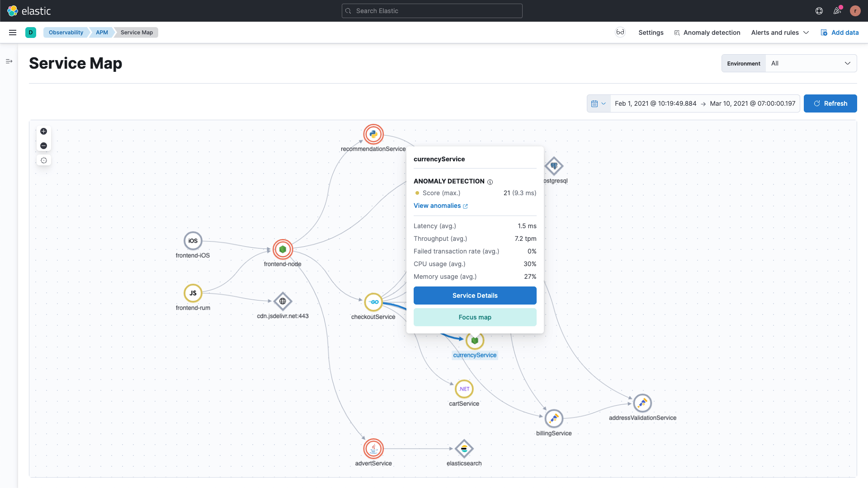Click the CPU usage value 30%
The height and width of the screenshot is (488, 868).
point(530,264)
